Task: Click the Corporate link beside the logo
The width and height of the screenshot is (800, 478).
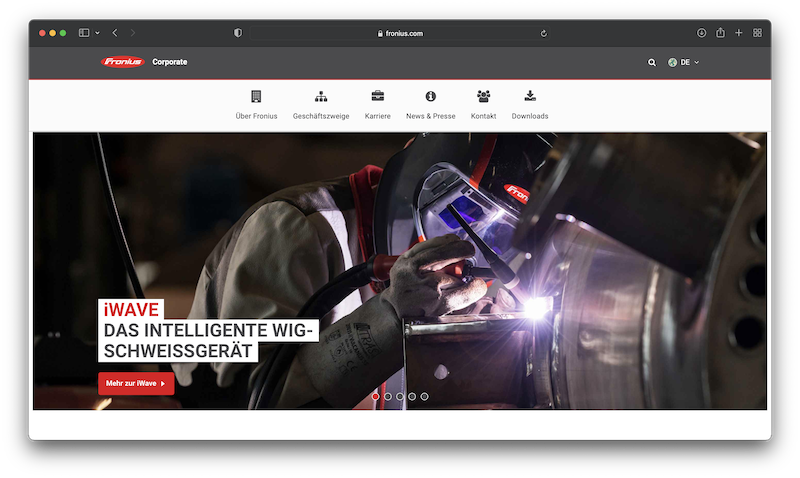Action: click(x=170, y=62)
